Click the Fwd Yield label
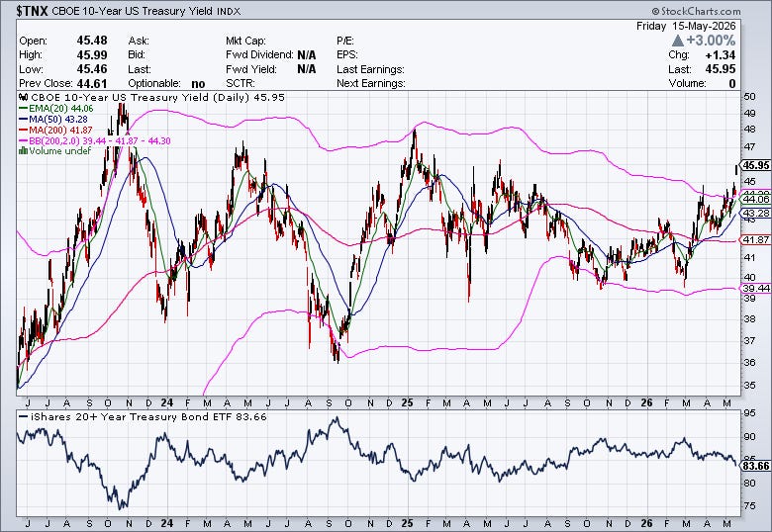This screenshot has width=772, height=532. click(251, 69)
